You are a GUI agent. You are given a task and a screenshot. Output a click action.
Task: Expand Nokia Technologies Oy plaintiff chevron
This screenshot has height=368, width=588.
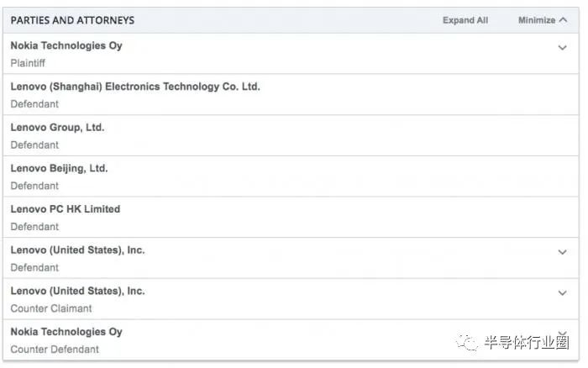tap(562, 48)
